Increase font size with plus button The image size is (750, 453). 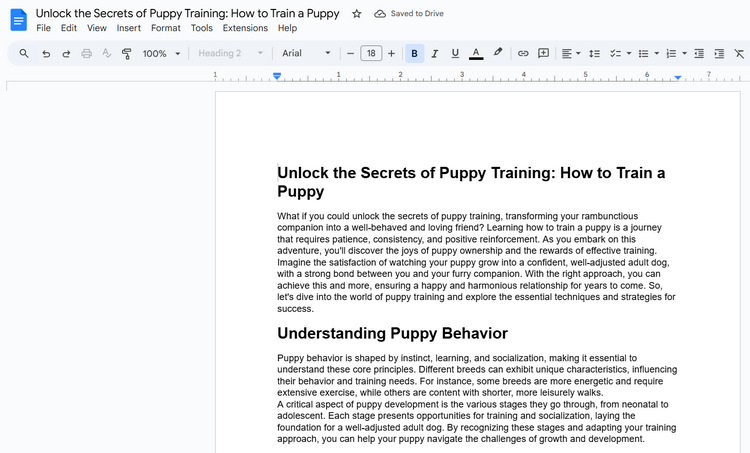[x=391, y=53]
